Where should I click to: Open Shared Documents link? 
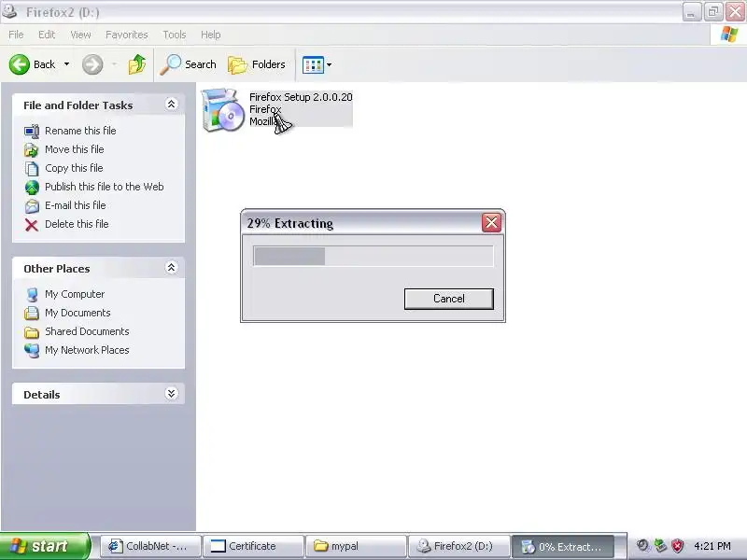tap(87, 331)
